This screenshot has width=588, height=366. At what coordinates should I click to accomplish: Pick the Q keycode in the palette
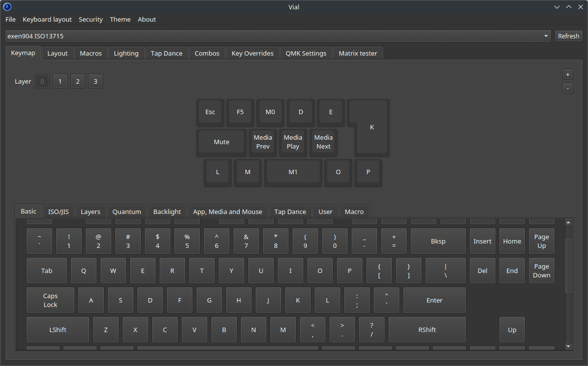click(84, 271)
